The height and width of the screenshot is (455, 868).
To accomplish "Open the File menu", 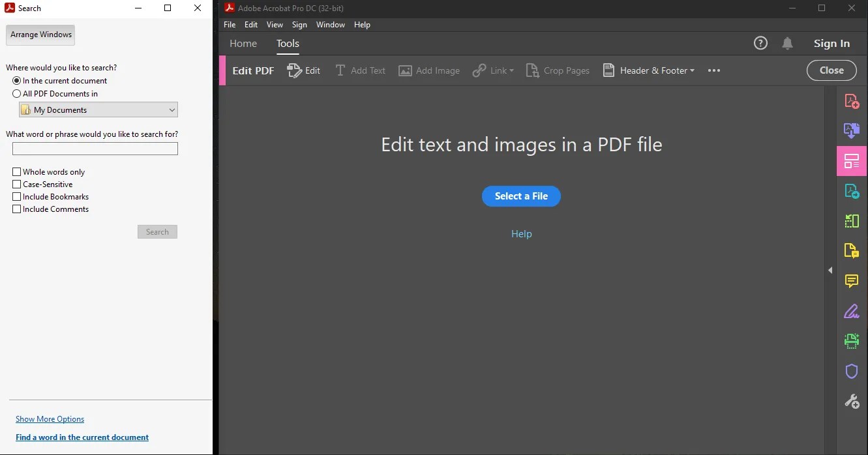I will click(x=229, y=24).
